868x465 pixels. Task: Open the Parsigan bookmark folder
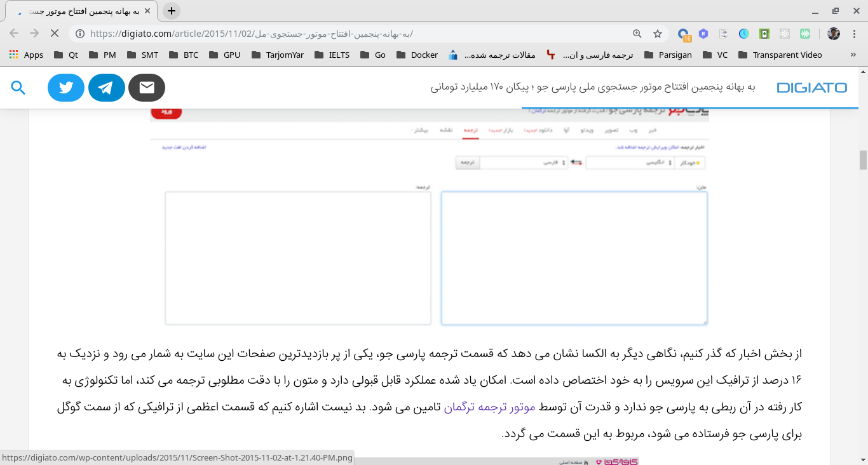tap(668, 55)
